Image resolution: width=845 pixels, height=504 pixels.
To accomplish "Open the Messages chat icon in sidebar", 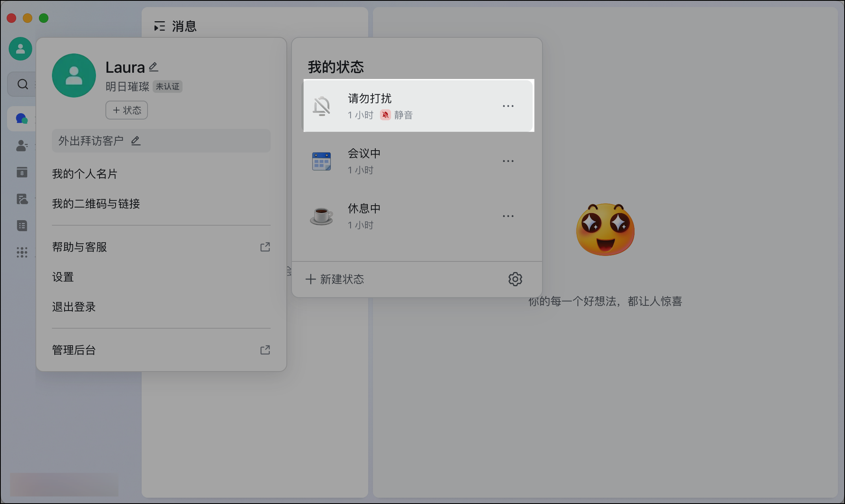I will pos(22,118).
